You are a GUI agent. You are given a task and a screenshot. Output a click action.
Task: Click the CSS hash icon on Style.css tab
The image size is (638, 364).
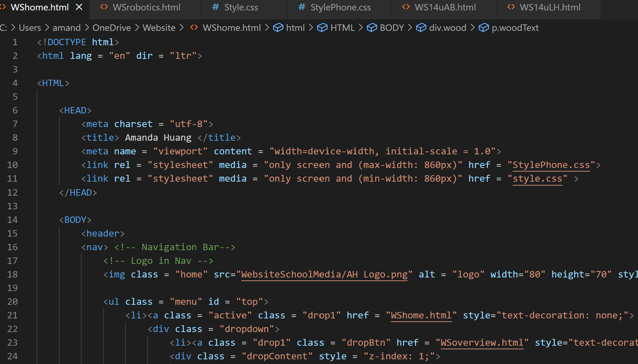point(216,7)
